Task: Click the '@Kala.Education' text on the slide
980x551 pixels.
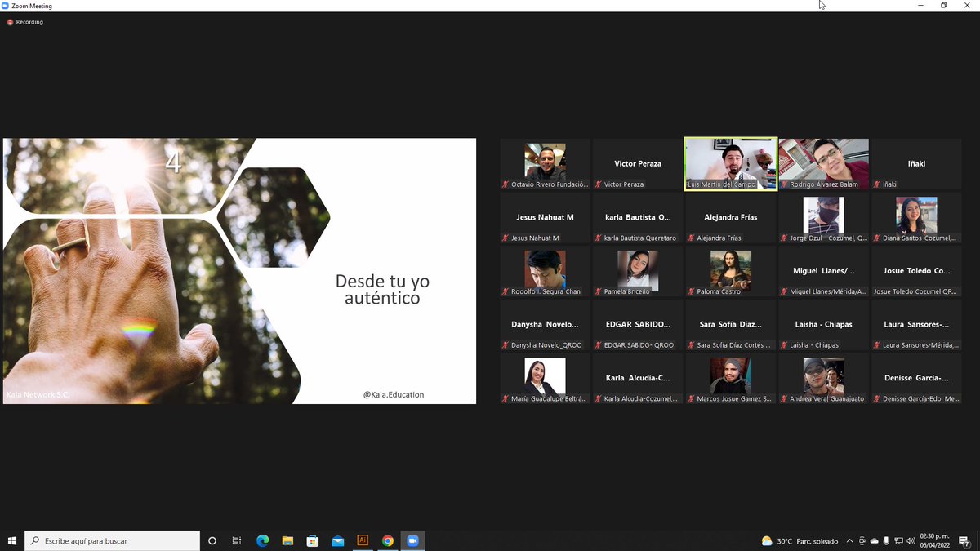Action: click(394, 394)
